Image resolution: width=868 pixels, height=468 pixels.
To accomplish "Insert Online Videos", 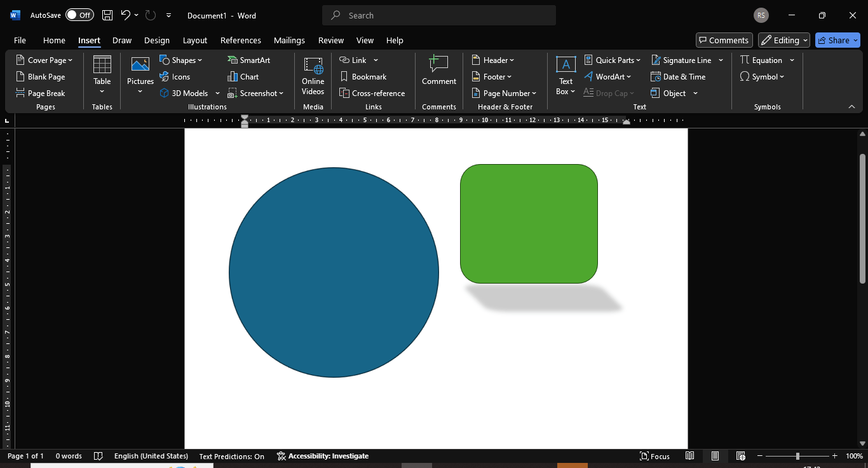I will coord(313,75).
